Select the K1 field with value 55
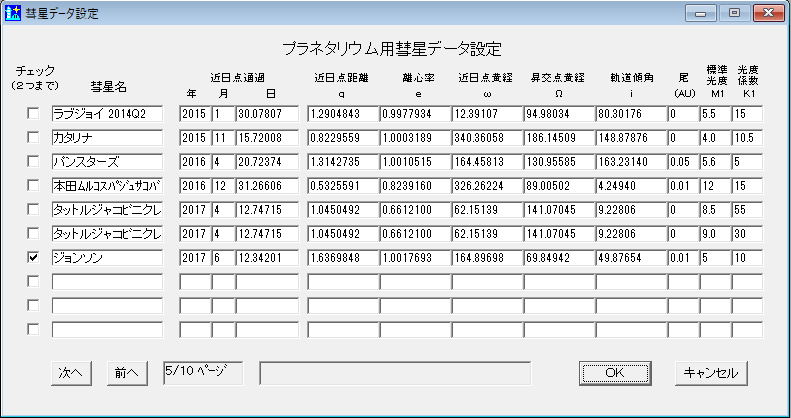The image size is (791, 418). click(x=747, y=210)
